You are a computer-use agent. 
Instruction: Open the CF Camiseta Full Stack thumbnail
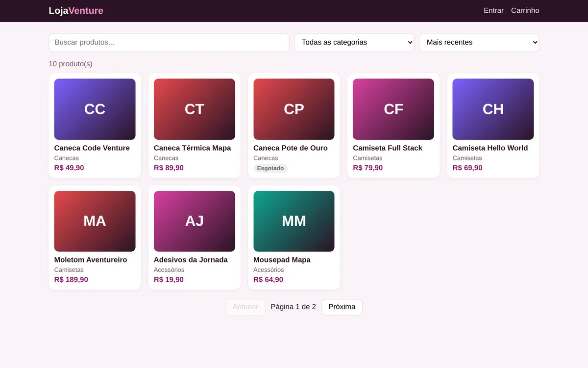point(393,109)
